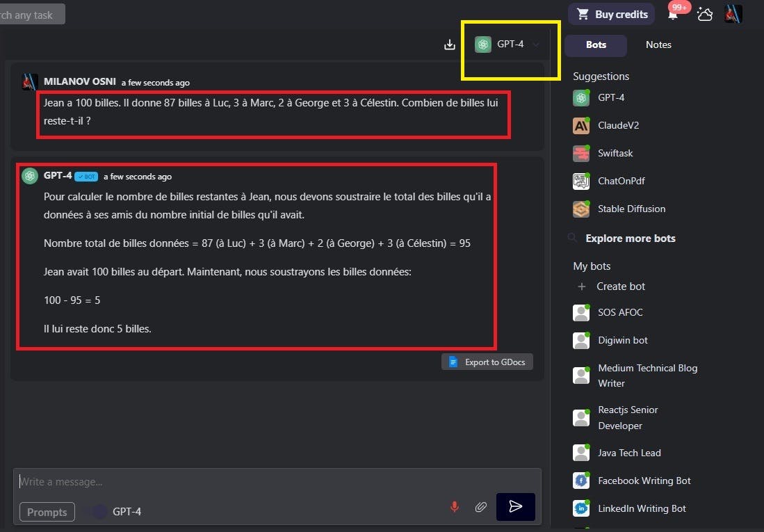Select the Swiftask bot
Image resolution: width=764 pixels, height=532 pixels.
click(603, 153)
